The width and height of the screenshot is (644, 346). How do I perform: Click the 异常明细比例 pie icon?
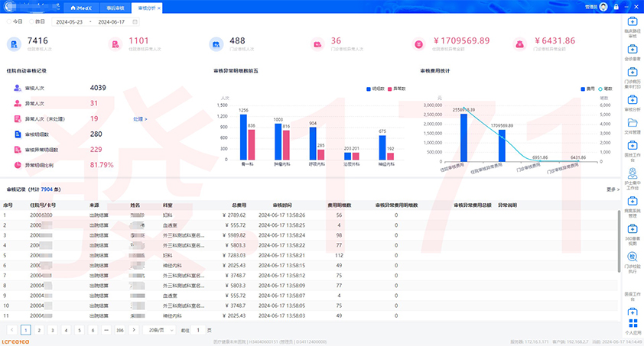18,165
